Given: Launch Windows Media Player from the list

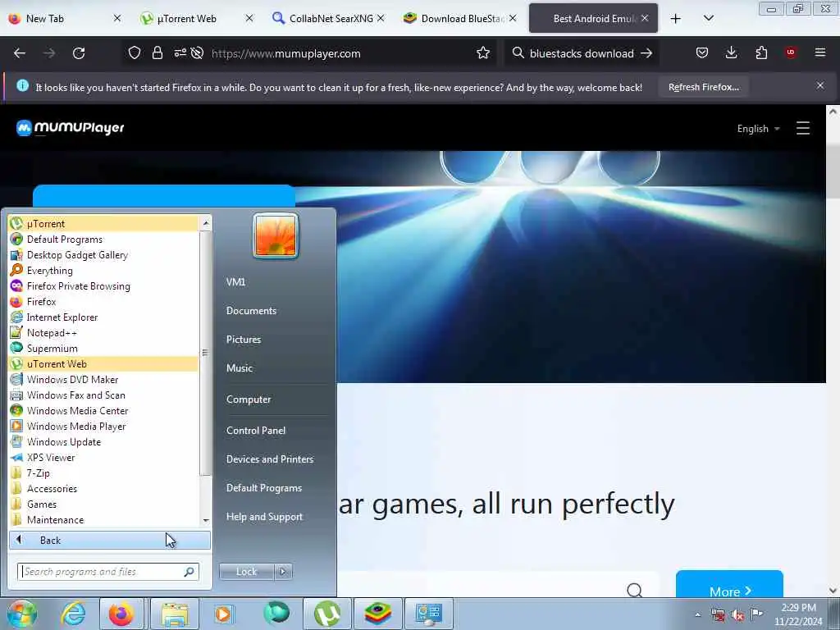Looking at the screenshot, I should coord(103,426).
